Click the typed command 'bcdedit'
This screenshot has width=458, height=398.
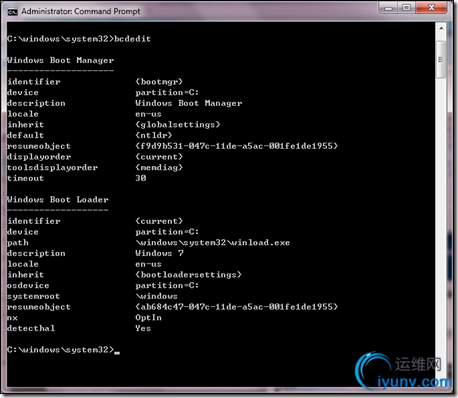point(132,39)
